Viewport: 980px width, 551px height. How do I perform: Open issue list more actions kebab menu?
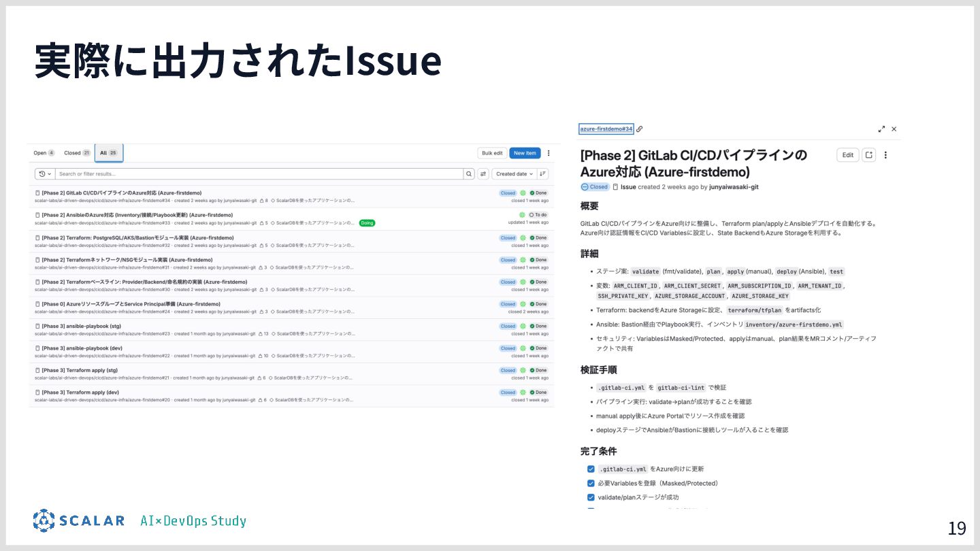click(549, 153)
